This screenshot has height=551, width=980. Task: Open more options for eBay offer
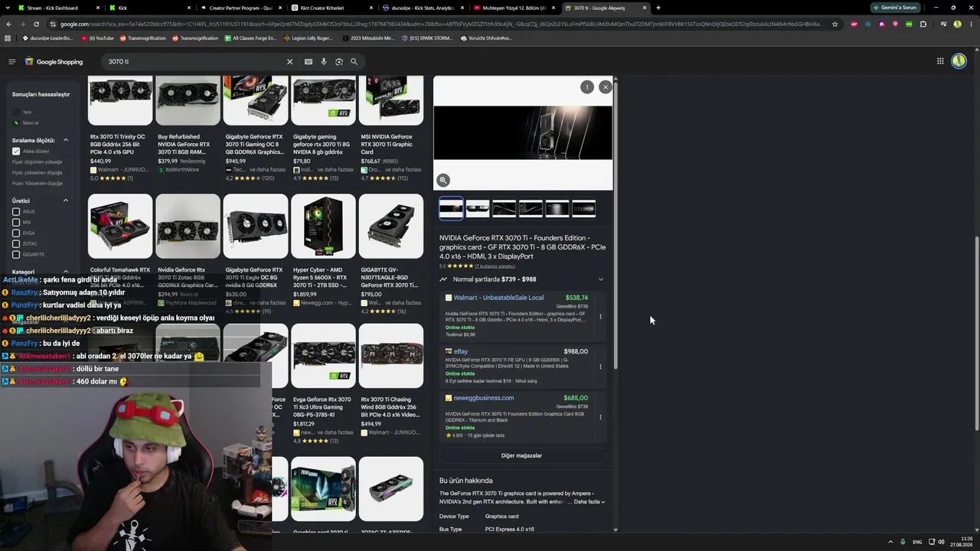coord(600,366)
